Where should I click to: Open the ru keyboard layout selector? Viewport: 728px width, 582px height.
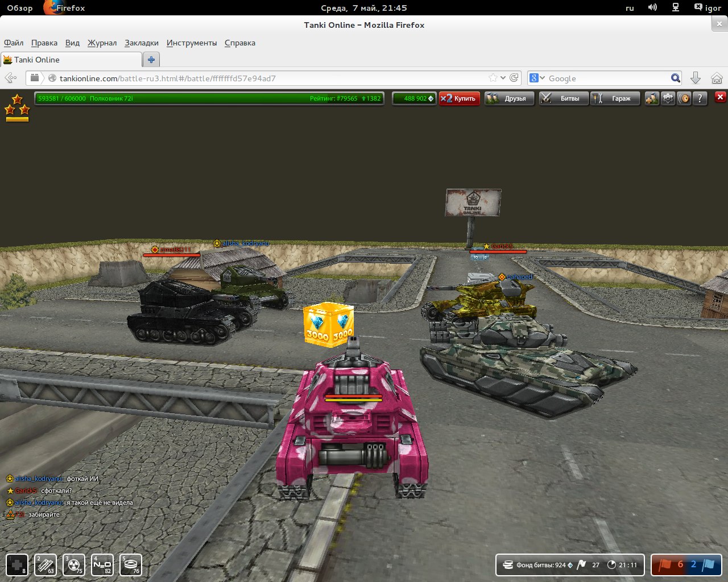(630, 8)
